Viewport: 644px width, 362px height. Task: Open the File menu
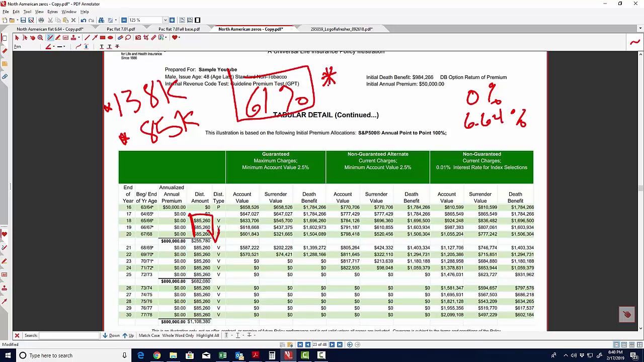point(6,12)
